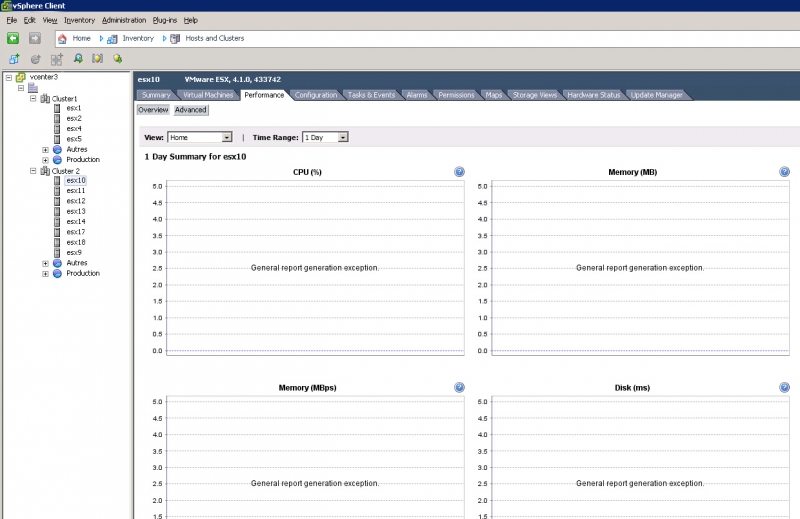Select host esx13 in the tree
Image resolution: width=800 pixels, height=519 pixels.
pos(76,211)
